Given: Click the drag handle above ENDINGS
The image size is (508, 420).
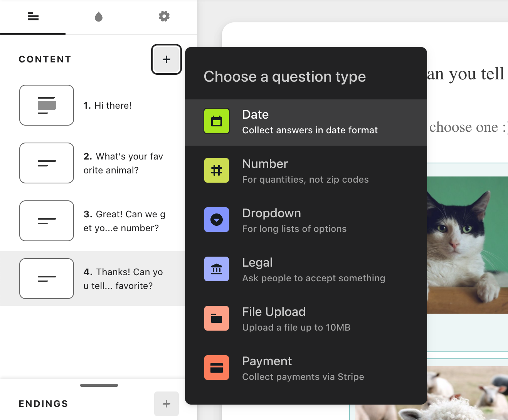Looking at the screenshot, I should pos(99,385).
